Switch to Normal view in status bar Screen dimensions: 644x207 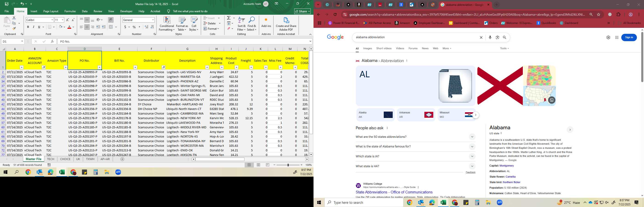coord(249,165)
